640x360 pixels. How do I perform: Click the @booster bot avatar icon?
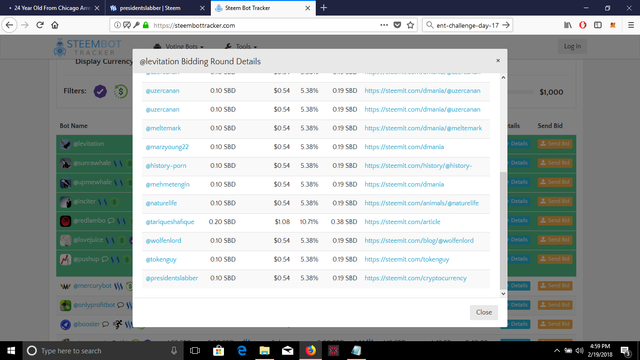65,324
